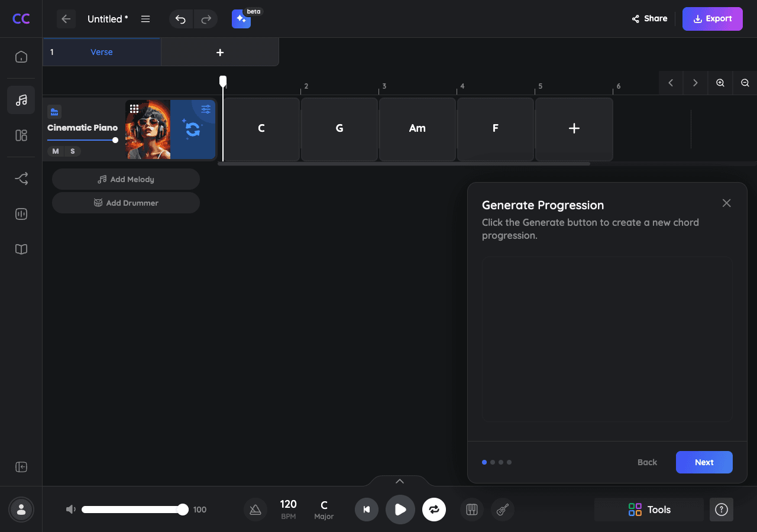The height and width of the screenshot is (532, 757).
Task: Add a new section with the plus tab
Action: 220,53
